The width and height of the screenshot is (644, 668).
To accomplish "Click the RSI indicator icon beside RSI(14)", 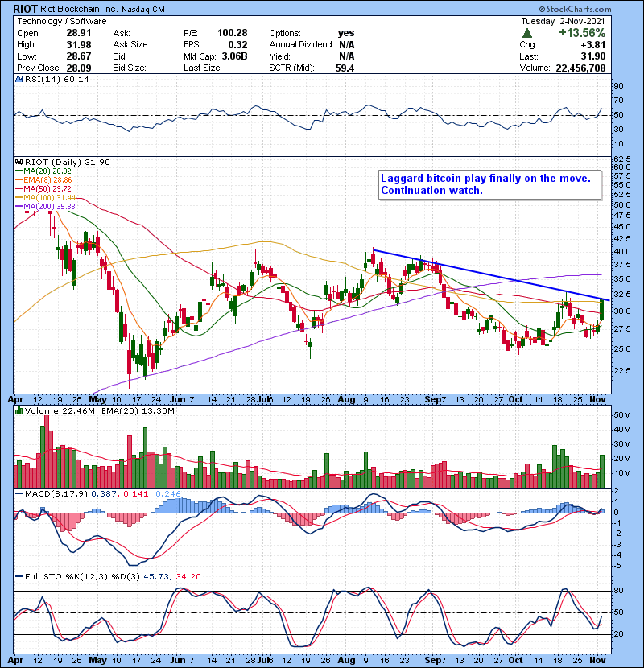I will tap(19, 79).
